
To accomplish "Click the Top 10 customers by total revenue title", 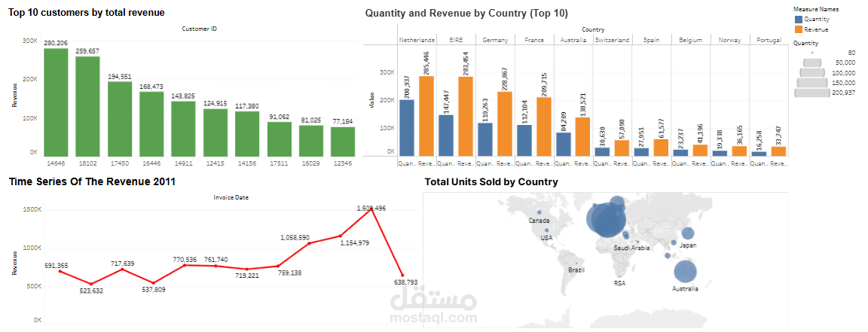I will [87, 11].
